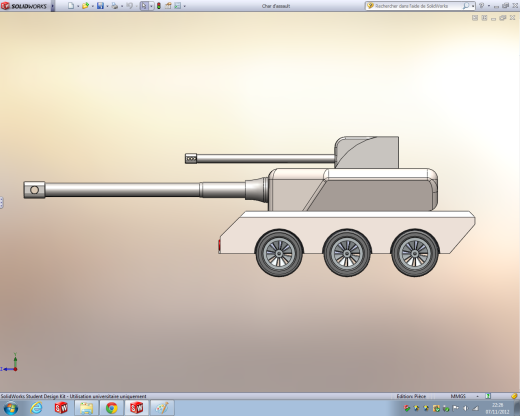Open the New document dropdown arrow
Viewport: 520px width, 416px height.
(78, 6)
